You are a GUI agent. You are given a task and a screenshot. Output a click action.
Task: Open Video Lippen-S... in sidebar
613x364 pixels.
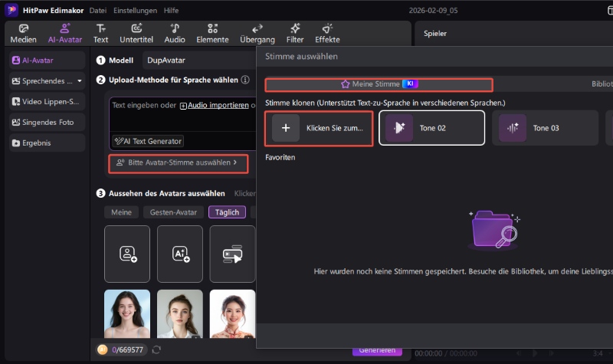tap(47, 102)
